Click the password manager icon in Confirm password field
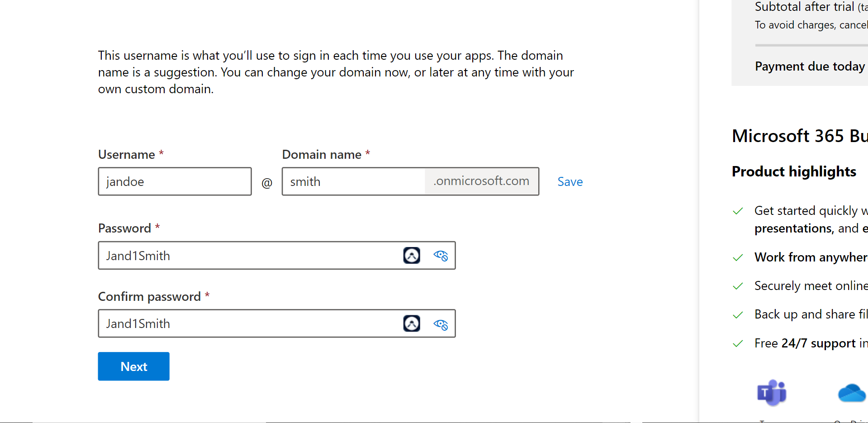The height and width of the screenshot is (423, 868). (412, 323)
